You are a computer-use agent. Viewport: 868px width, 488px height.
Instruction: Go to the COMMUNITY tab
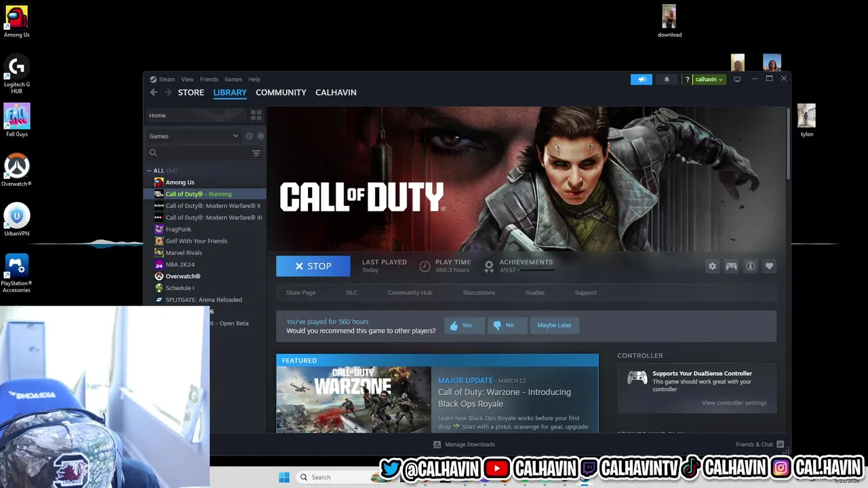281,92
